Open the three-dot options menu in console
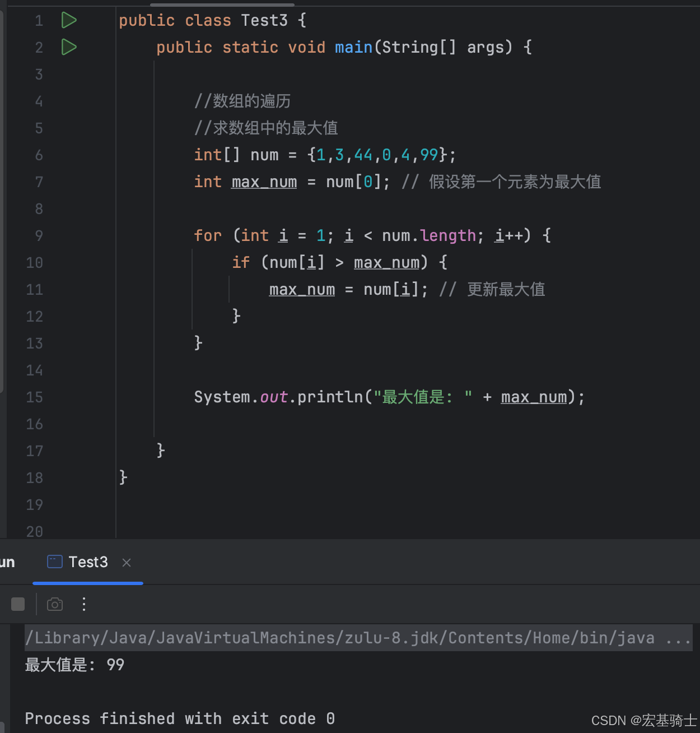The image size is (700, 733). [83, 604]
